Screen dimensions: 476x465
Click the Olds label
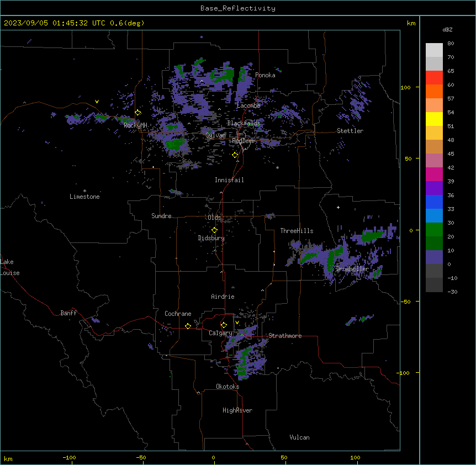click(x=214, y=218)
